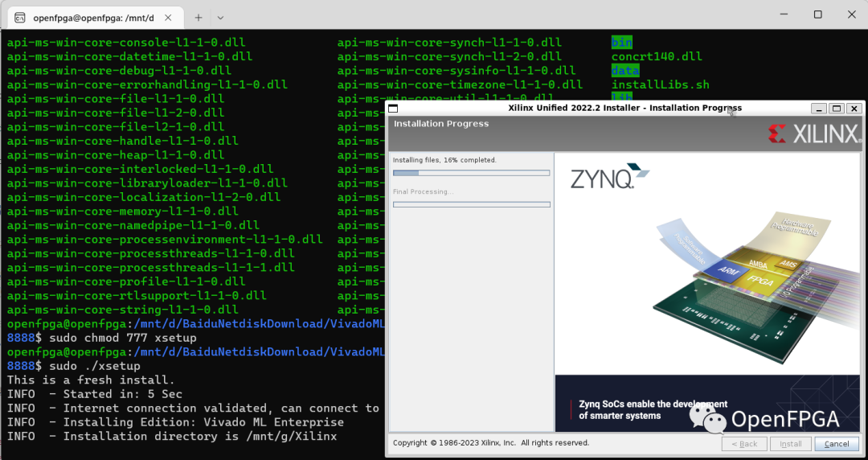Click the Final Processing progress bar

click(x=472, y=204)
